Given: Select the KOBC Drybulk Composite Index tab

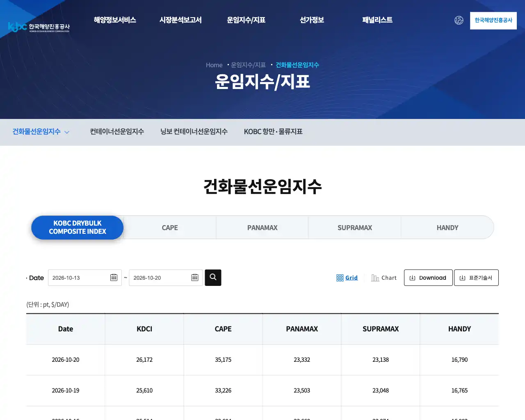Looking at the screenshot, I should click(x=78, y=228).
